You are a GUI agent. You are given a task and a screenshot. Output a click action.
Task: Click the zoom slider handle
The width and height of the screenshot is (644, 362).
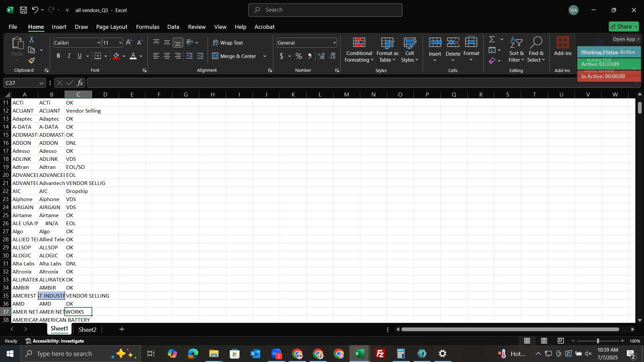(x=598, y=341)
